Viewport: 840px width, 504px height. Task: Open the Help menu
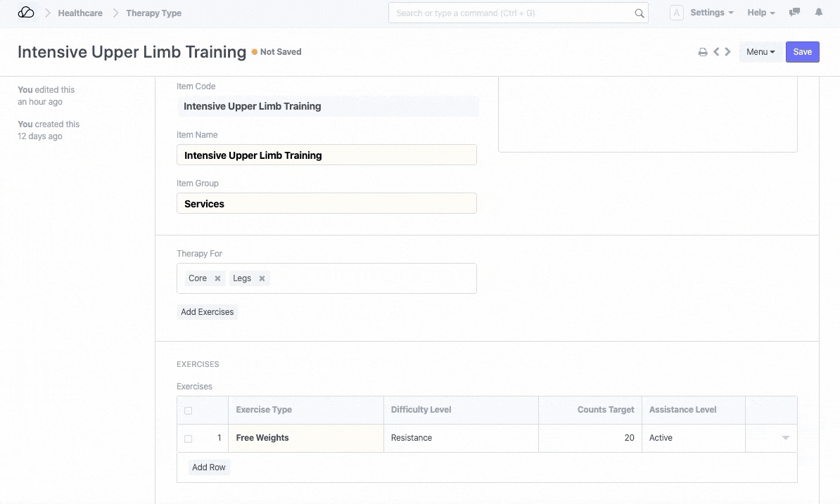pyautogui.click(x=761, y=13)
